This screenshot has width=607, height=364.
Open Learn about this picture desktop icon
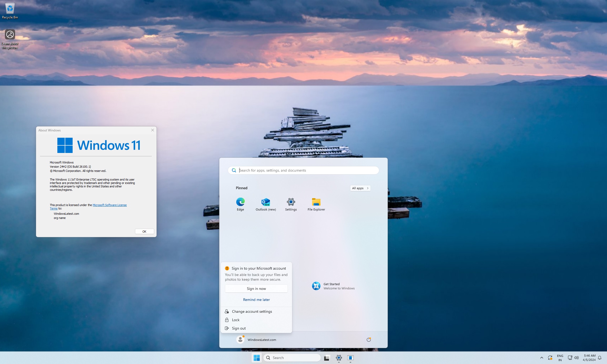click(10, 34)
